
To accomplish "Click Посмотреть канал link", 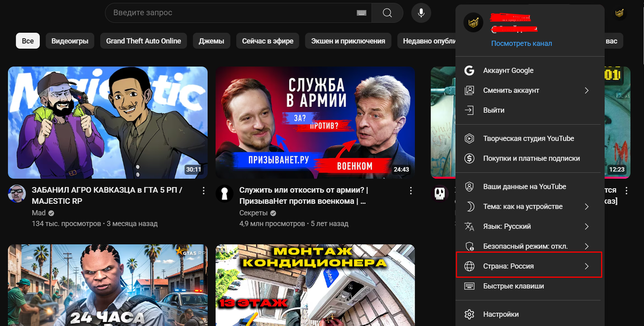I will pos(521,43).
